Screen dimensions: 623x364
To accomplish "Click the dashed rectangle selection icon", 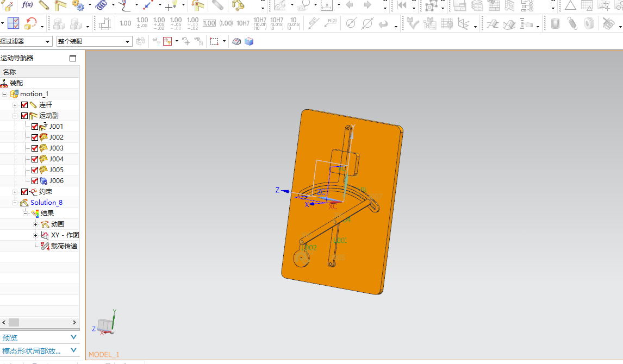I will tap(214, 41).
